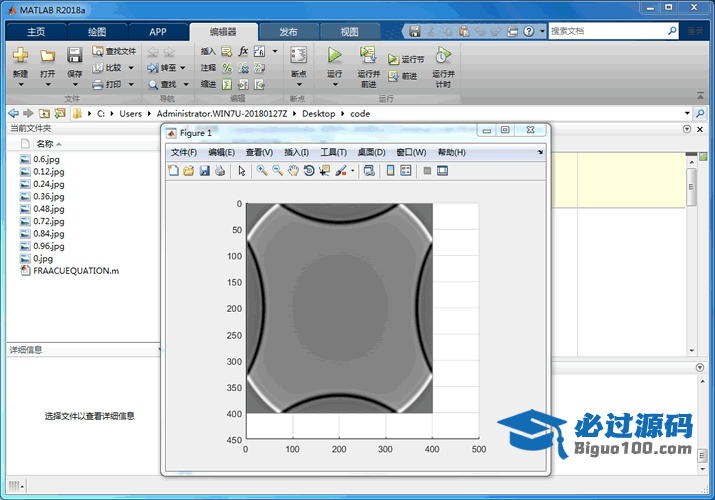Expand the New (新建) dropdown arrow
The image size is (715, 500).
[x=20, y=85]
